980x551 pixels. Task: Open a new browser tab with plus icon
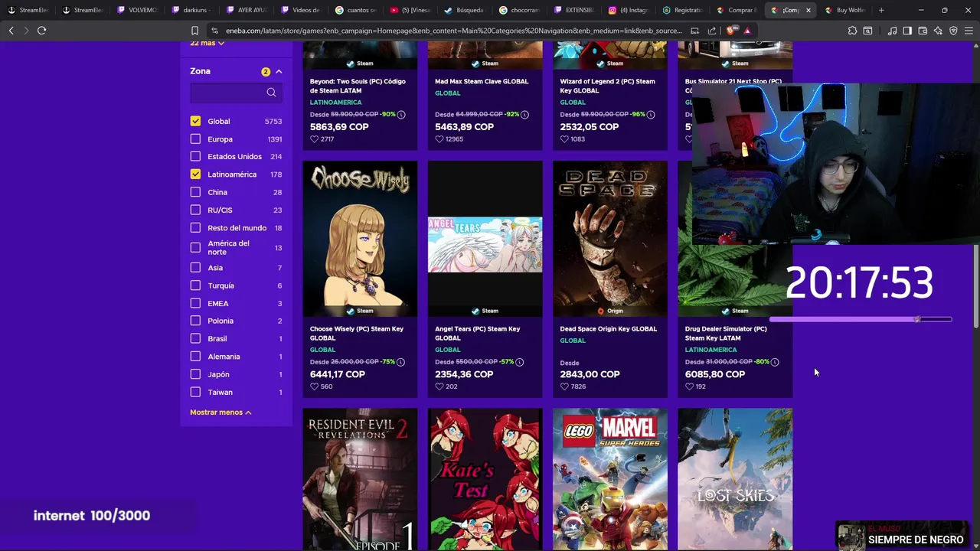881,10
